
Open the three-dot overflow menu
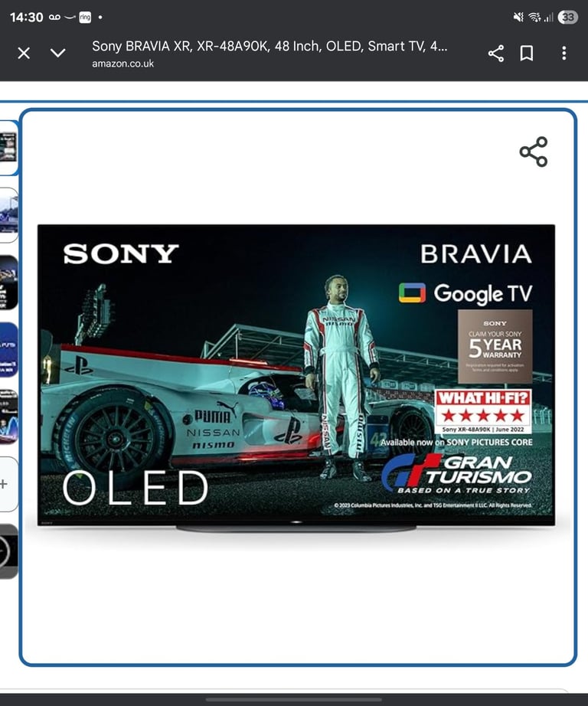(563, 53)
